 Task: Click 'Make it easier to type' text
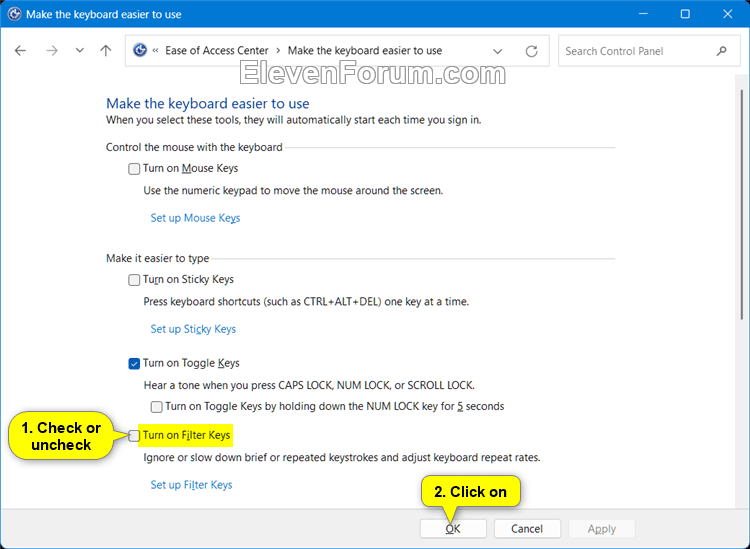[157, 258]
